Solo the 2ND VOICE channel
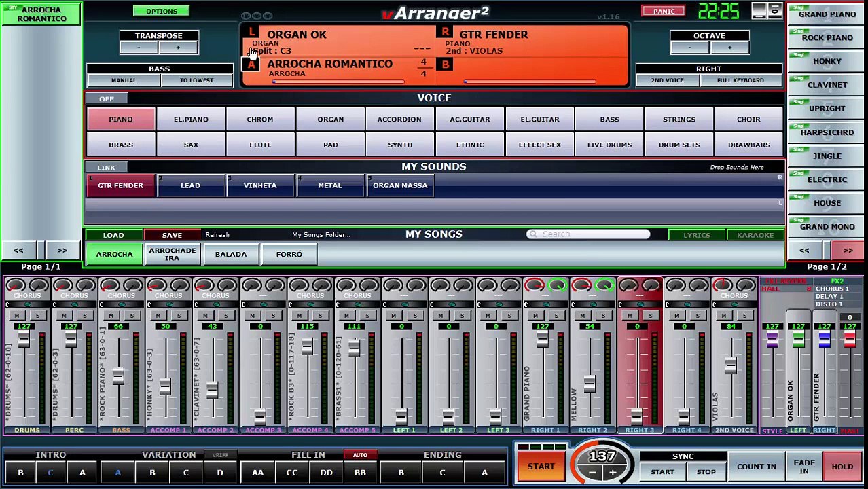 [x=745, y=316]
